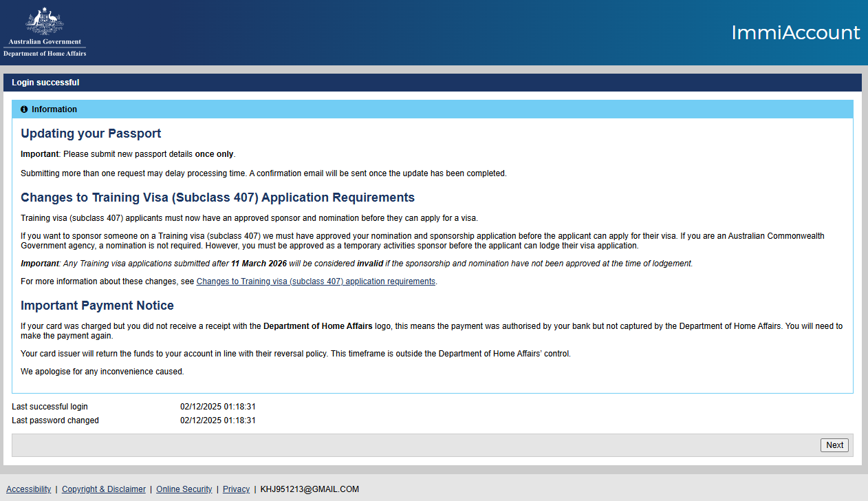The height and width of the screenshot is (501, 868).
Task: Click the Department of Home Affairs logo text
Action: tap(45, 53)
